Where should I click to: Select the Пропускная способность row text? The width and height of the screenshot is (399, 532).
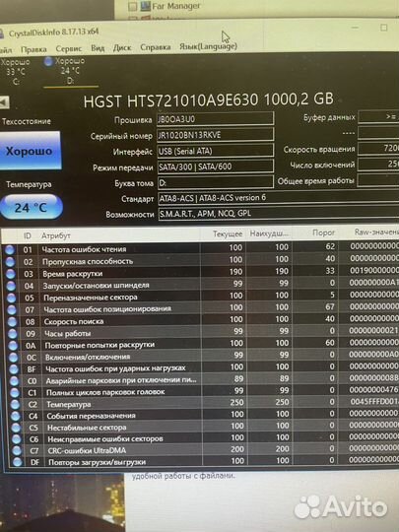click(x=88, y=262)
